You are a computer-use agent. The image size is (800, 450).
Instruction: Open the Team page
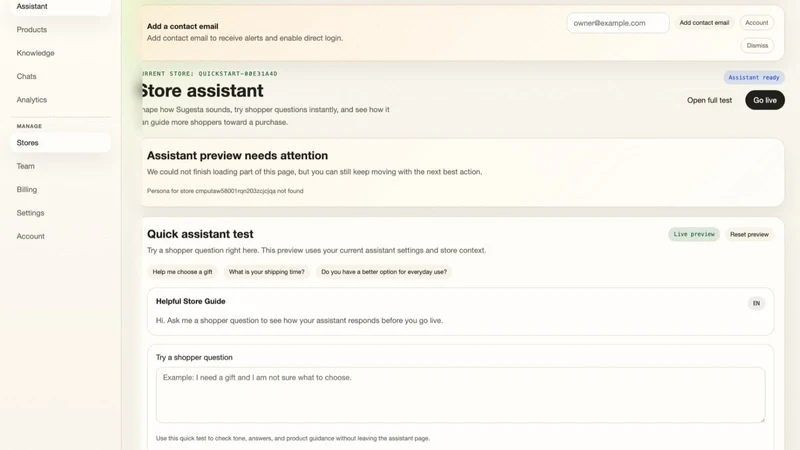coord(60,166)
